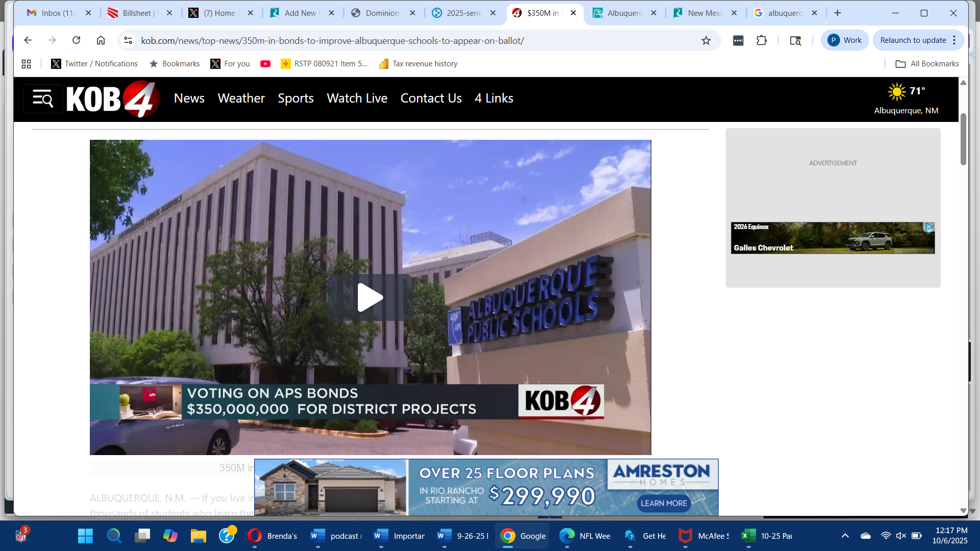The height and width of the screenshot is (551, 980).
Task: Open the KOB 4 menu search icon
Action: [x=43, y=98]
